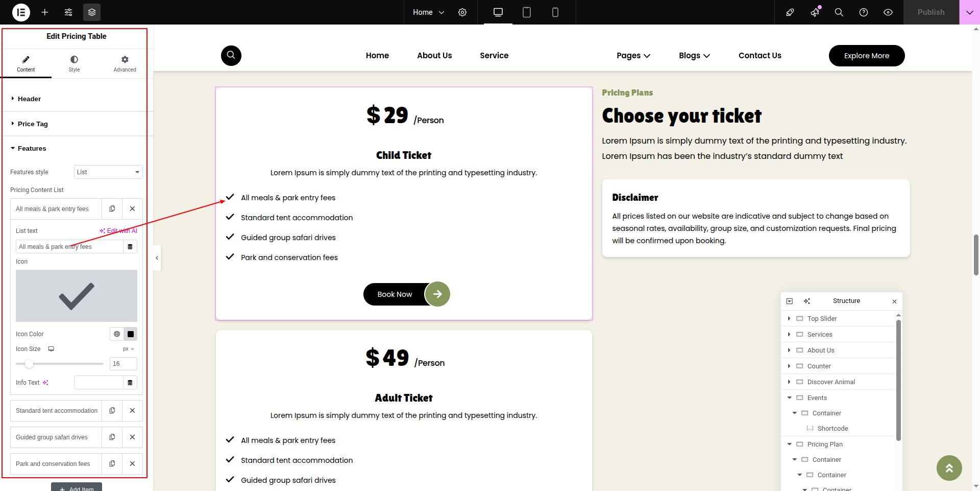Click the preview changes eye icon
This screenshot has width=980, height=491.
pyautogui.click(x=888, y=12)
